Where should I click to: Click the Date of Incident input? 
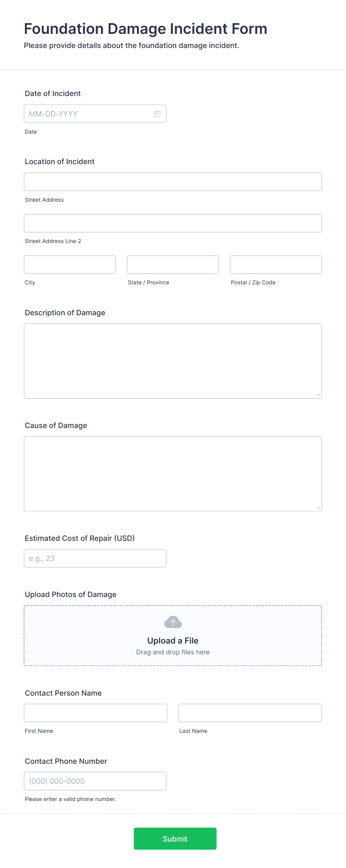[95, 114]
